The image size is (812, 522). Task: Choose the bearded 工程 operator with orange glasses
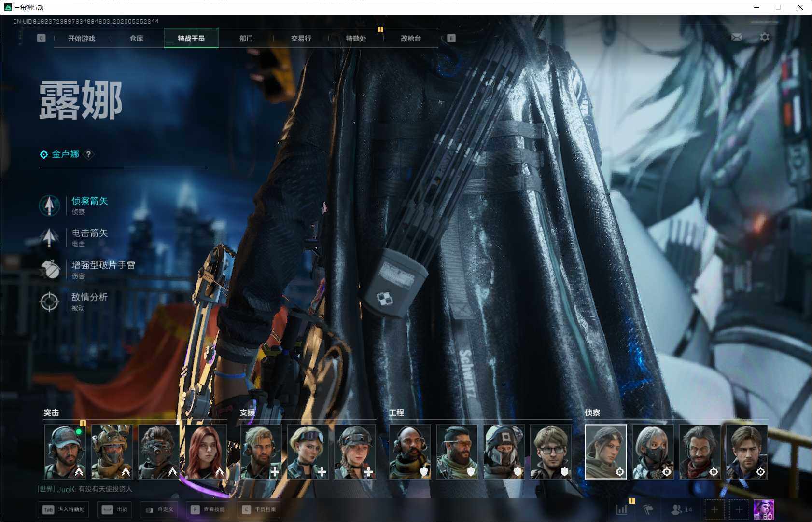pos(457,452)
